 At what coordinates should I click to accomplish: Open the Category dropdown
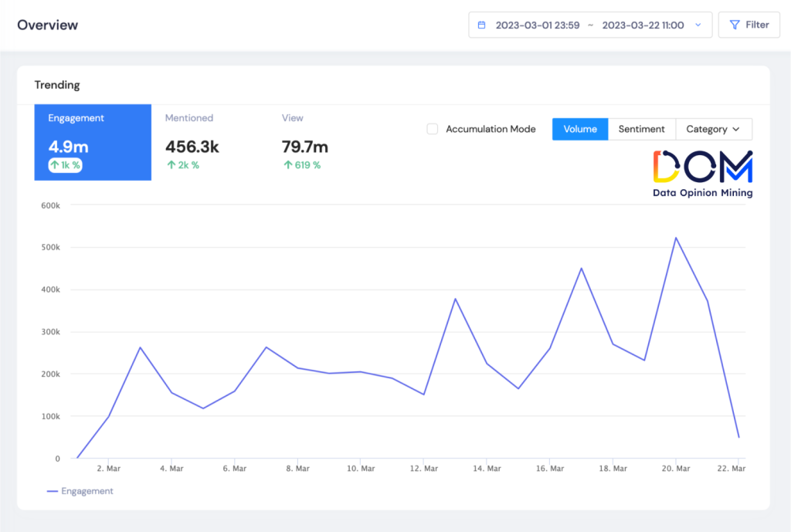[713, 129]
